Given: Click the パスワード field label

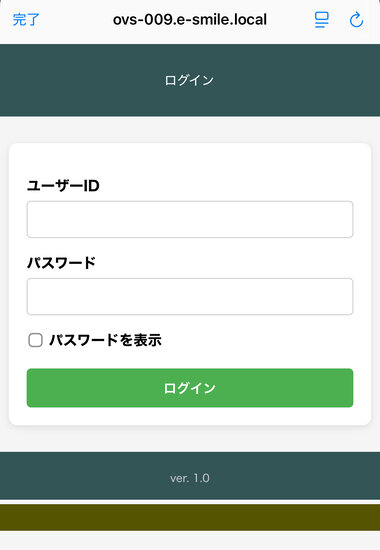Looking at the screenshot, I should (x=61, y=263).
